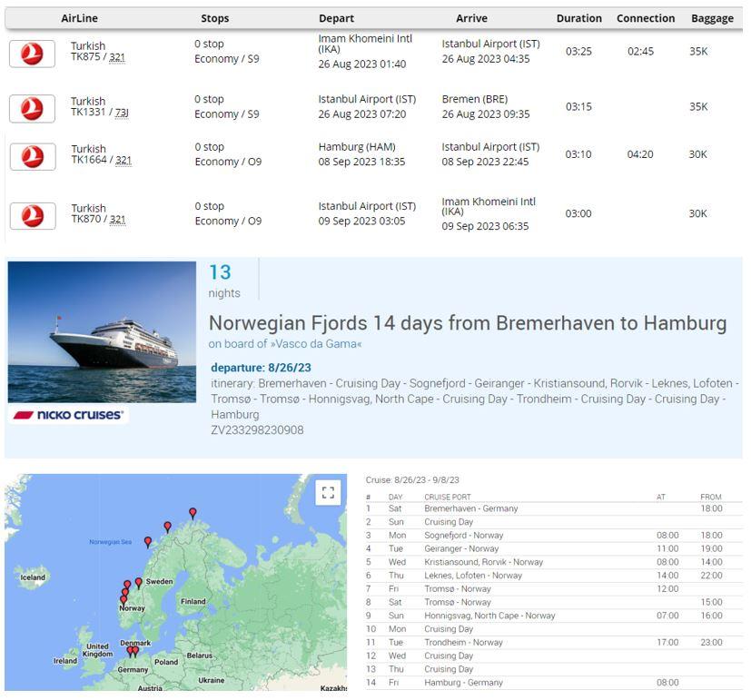Click the 321 aircraft code on flight TK875
The width and height of the screenshot is (751, 700).
click(117, 57)
